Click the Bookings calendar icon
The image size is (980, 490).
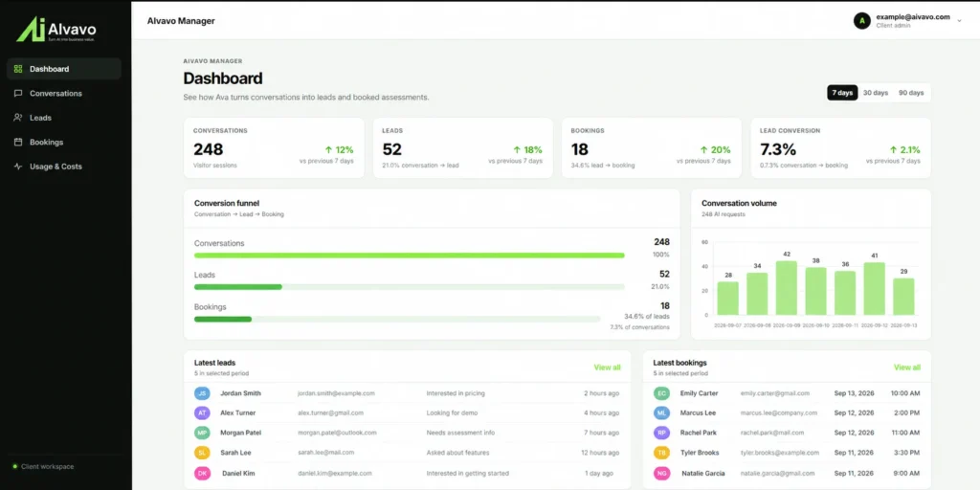18,142
